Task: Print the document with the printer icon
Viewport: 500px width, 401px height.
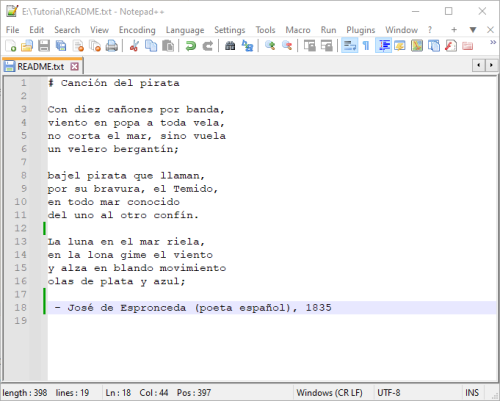Action: 112,46
